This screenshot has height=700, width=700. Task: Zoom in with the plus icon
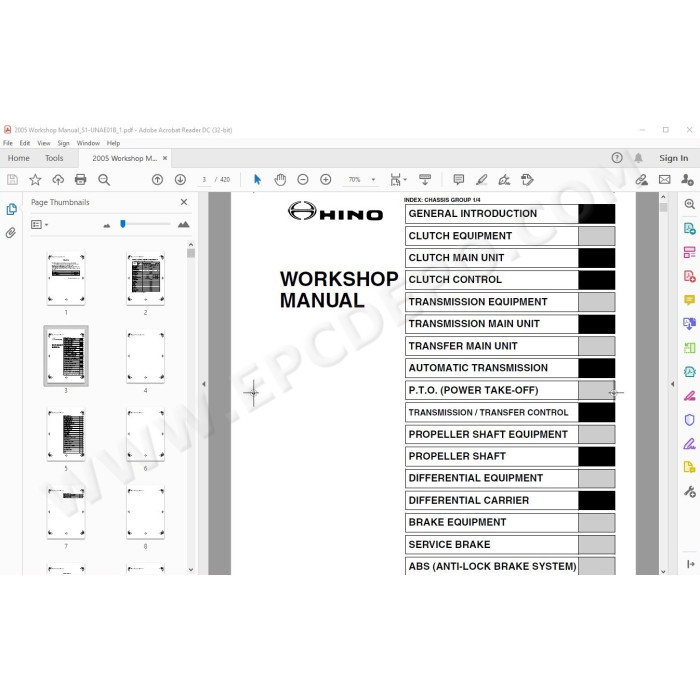(x=326, y=180)
